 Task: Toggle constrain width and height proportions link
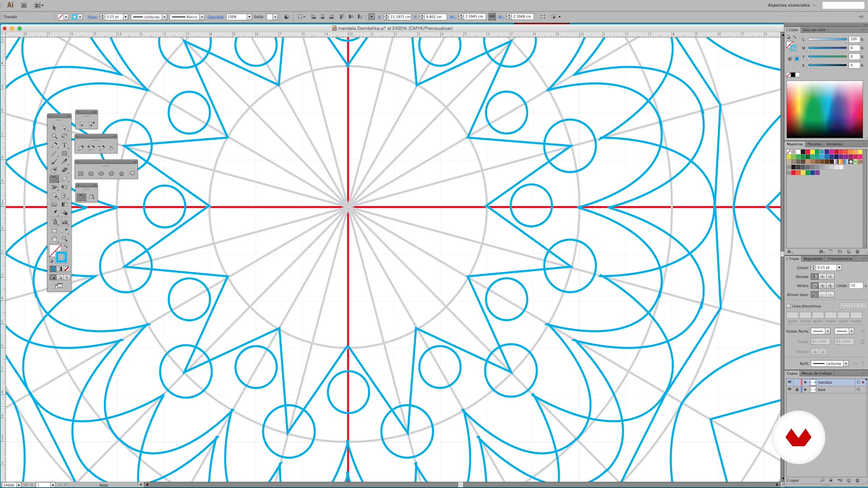tap(492, 17)
